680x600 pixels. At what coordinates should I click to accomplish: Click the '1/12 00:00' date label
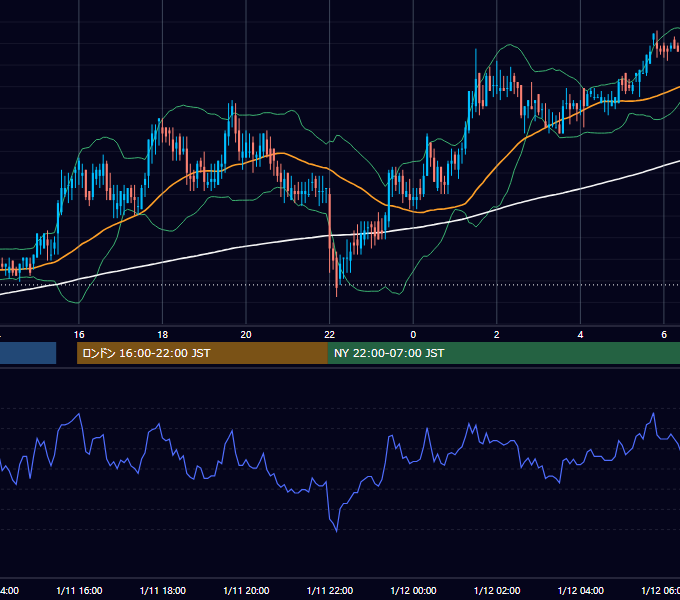pos(413,591)
